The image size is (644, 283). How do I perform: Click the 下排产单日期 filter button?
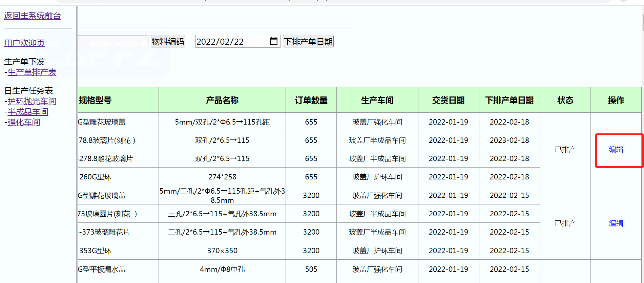click(x=308, y=41)
